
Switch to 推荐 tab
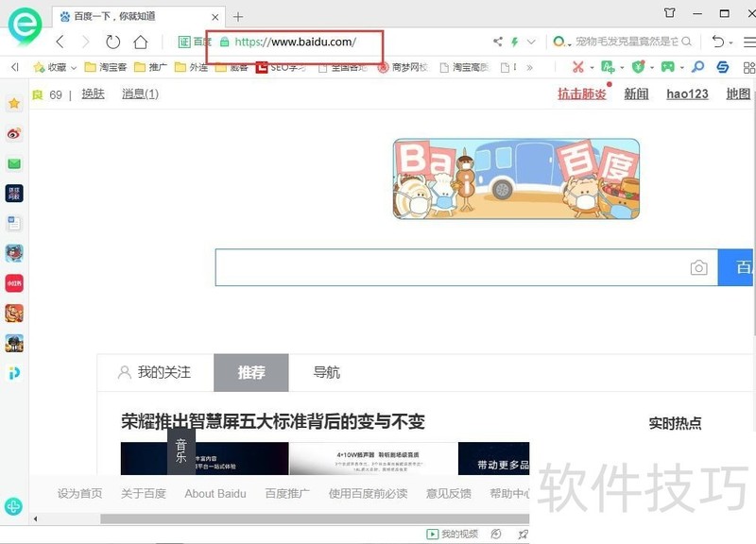tap(251, 372)
